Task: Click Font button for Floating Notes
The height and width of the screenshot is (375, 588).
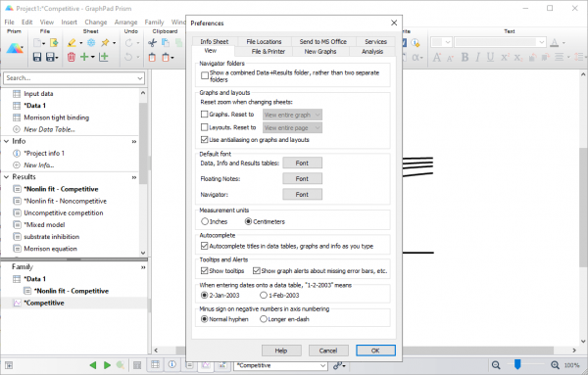Action: coord(302,179)
